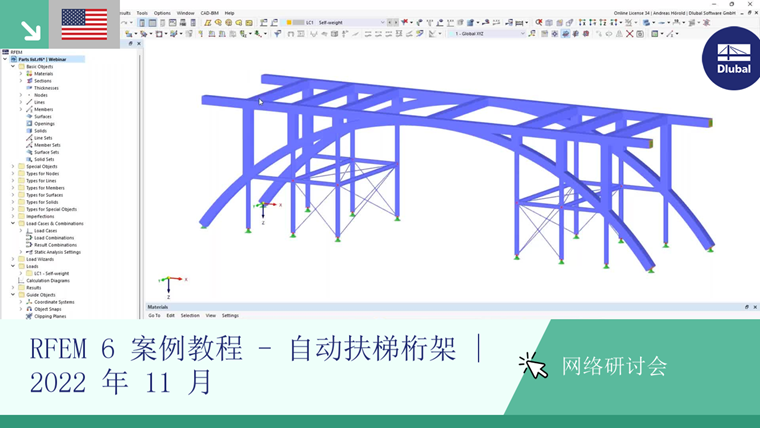This screenshot has width=760, height=428.
Task: Click the icon right of coordinate system dropdown
Action: [532, 33]
